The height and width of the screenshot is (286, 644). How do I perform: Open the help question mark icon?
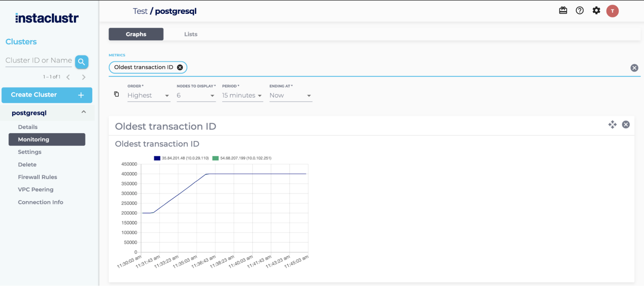click(x=580, y=11)
